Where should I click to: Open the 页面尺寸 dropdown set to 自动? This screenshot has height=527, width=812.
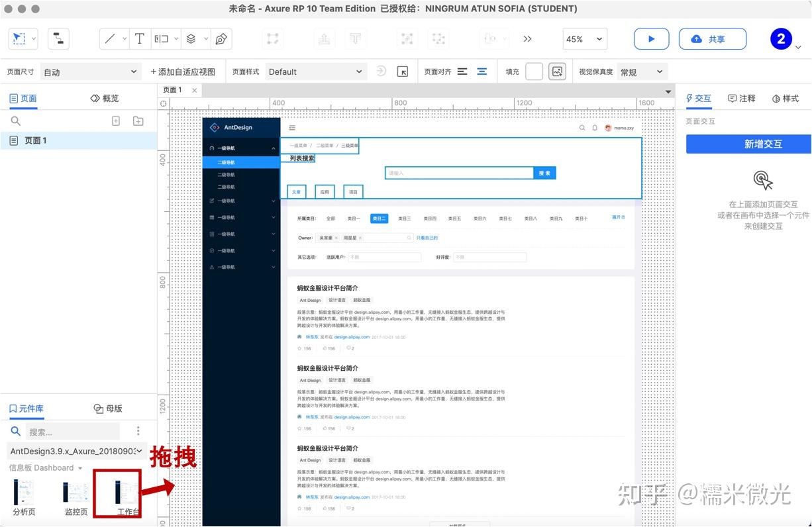89,71
